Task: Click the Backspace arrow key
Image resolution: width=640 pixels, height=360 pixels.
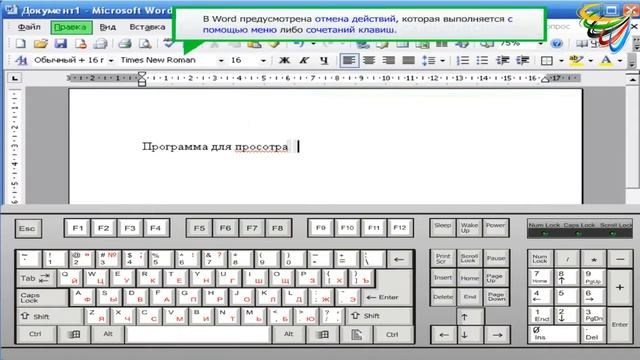Action: 399,259
